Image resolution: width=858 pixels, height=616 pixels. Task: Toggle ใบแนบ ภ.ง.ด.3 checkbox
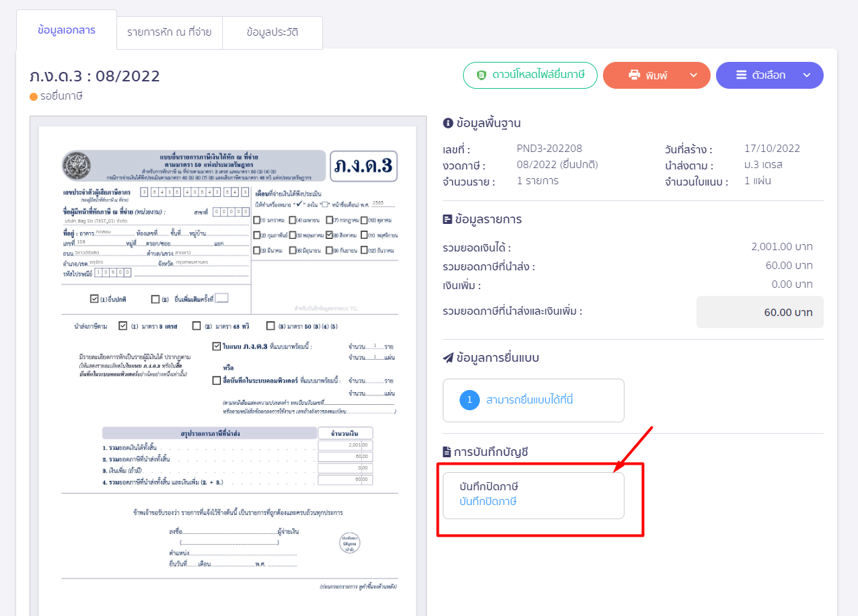[216, 346]
